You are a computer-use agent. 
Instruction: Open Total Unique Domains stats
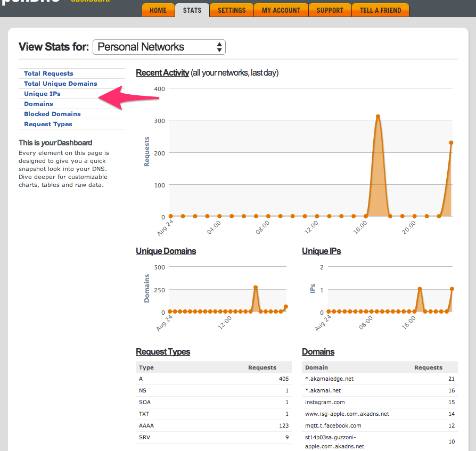click(60, 84)
